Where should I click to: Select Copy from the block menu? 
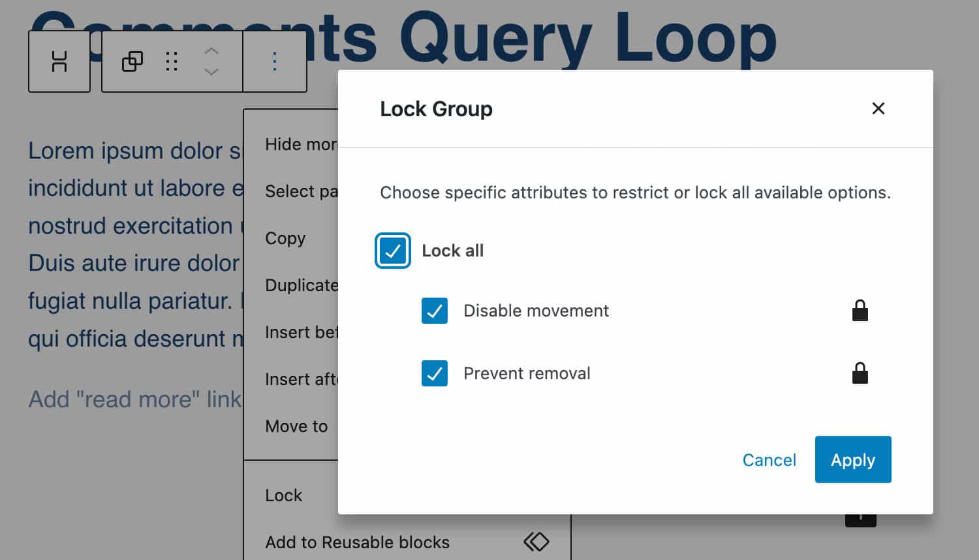pos(285,238)
